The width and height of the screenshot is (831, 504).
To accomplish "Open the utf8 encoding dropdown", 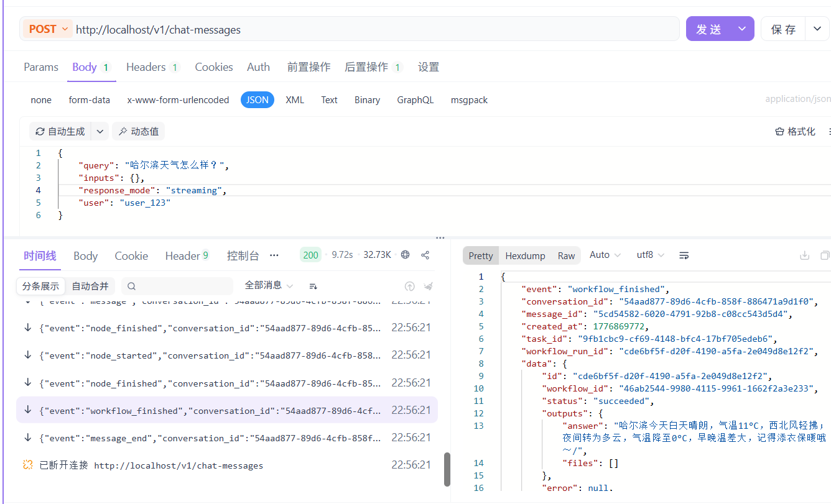I will click(651, 255).
